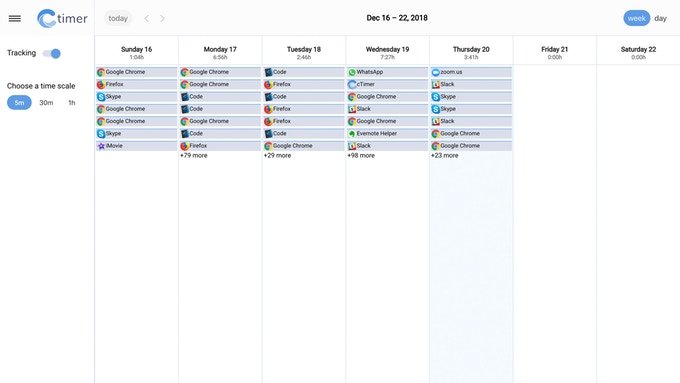
Task: Click the Sunday 16 column header
Action: pyautogui.click(x=137, y=49)
